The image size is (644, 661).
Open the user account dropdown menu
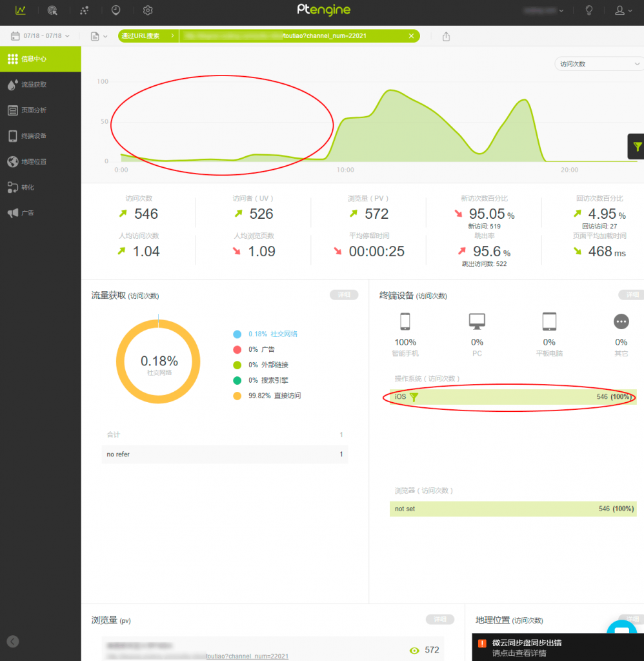click(x=623, y=10)
